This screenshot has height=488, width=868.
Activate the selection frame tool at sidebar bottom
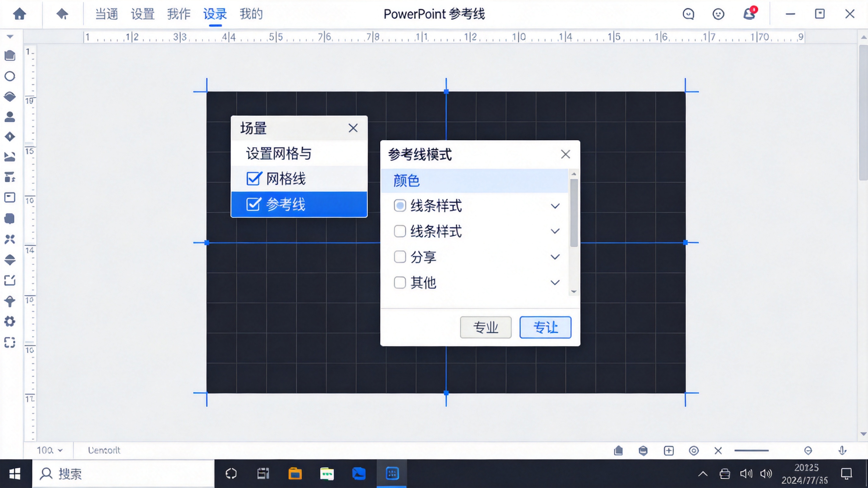coord(10,342)
